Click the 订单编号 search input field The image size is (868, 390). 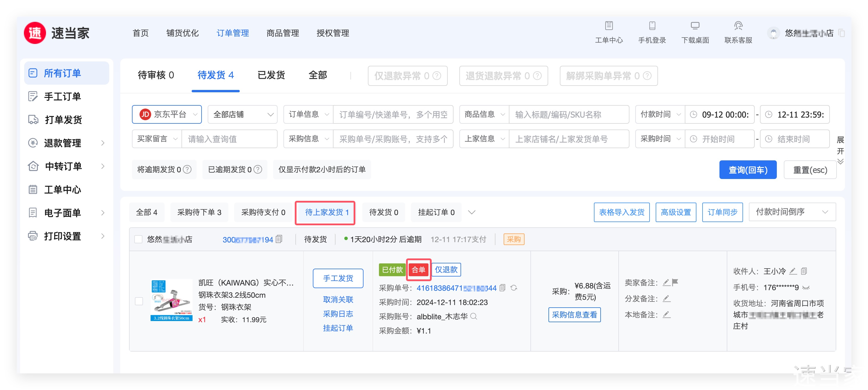tap(393, 114)
